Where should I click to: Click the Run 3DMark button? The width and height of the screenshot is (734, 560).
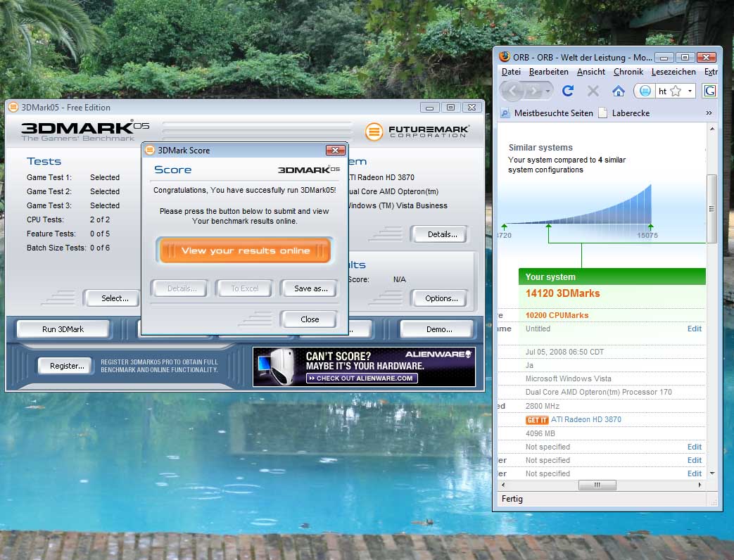coord(63,329)
